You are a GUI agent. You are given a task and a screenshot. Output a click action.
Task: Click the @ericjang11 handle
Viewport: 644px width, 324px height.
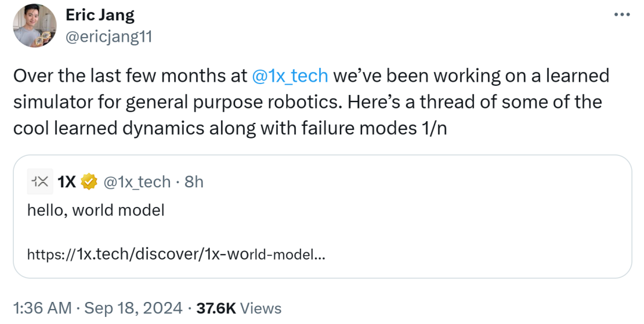click(x=109, y=37)
